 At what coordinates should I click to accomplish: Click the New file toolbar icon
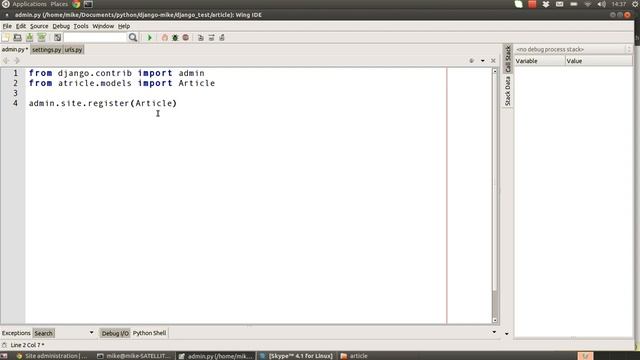[6, 38]
